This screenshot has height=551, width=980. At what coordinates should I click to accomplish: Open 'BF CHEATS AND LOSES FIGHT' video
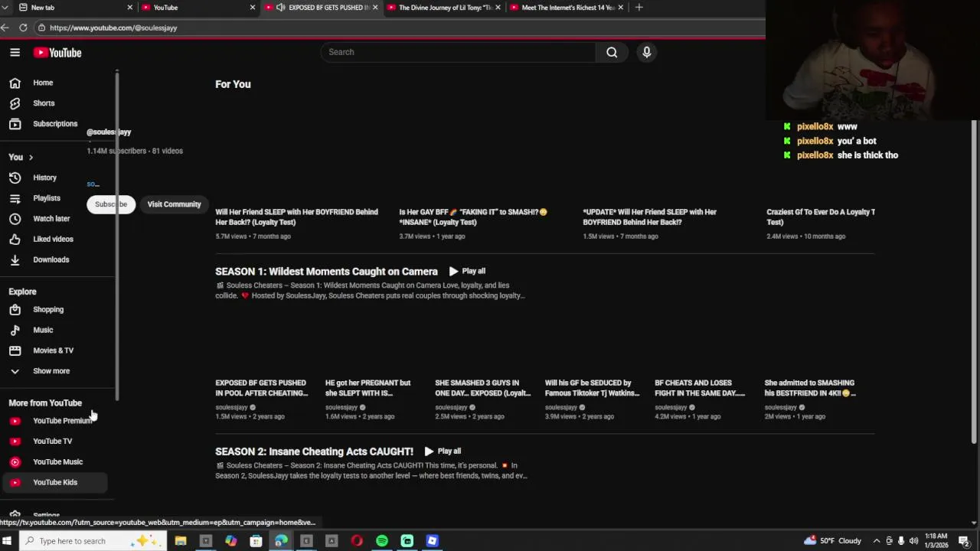coord(700,388)
